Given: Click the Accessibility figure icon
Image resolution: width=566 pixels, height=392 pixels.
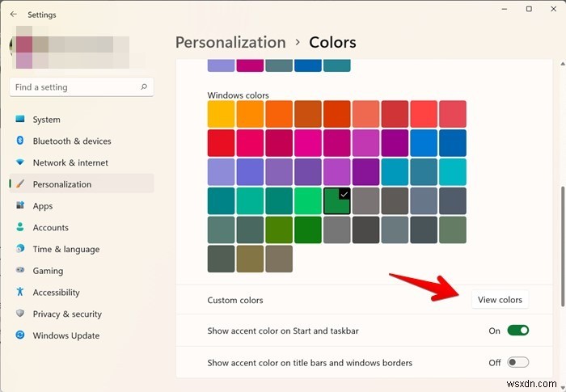Looking at the screenshot, I should [x=20, y=293].
